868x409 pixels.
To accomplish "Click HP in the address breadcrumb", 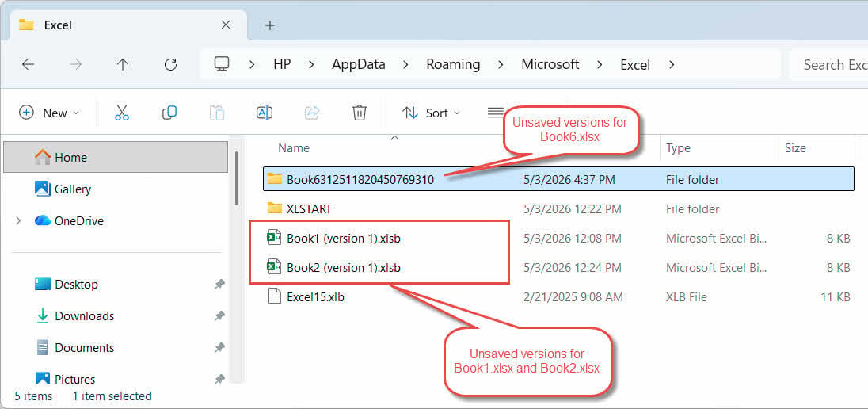I will pyautogui.click(x=282, y=64).
